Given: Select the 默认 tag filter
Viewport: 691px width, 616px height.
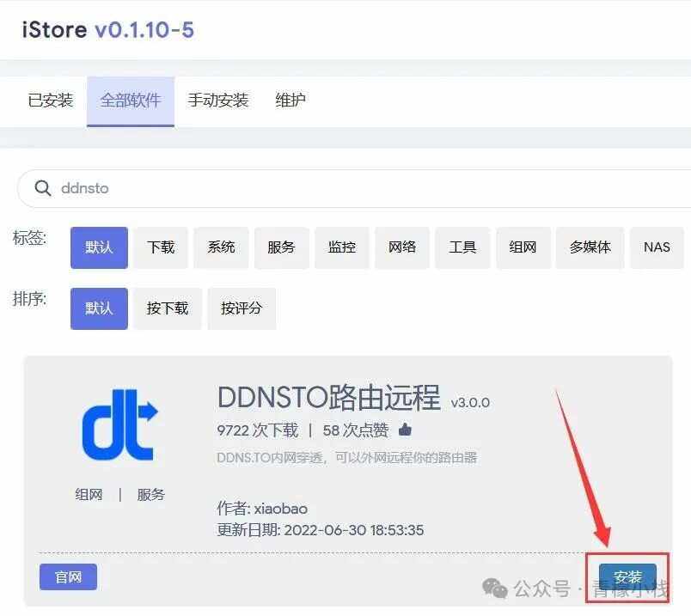Looking at the screenshot, I should pyautogui.click(x=99, y=247).
